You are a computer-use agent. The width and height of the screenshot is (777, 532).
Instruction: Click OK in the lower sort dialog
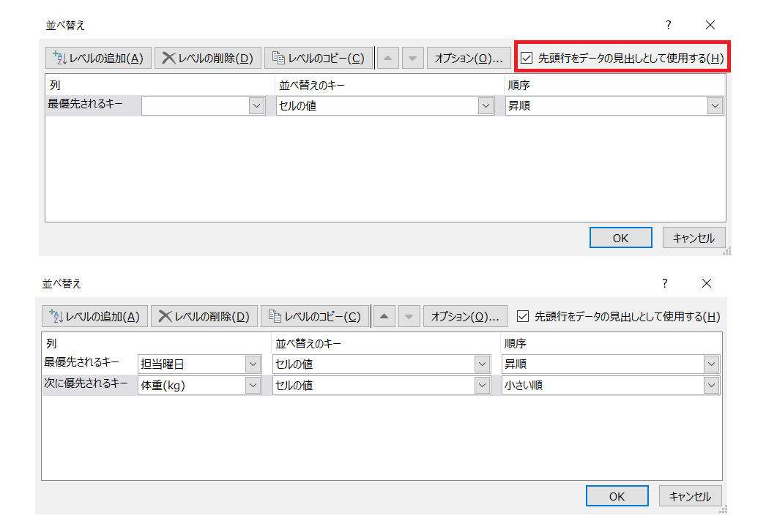click(x=617, y=496)
